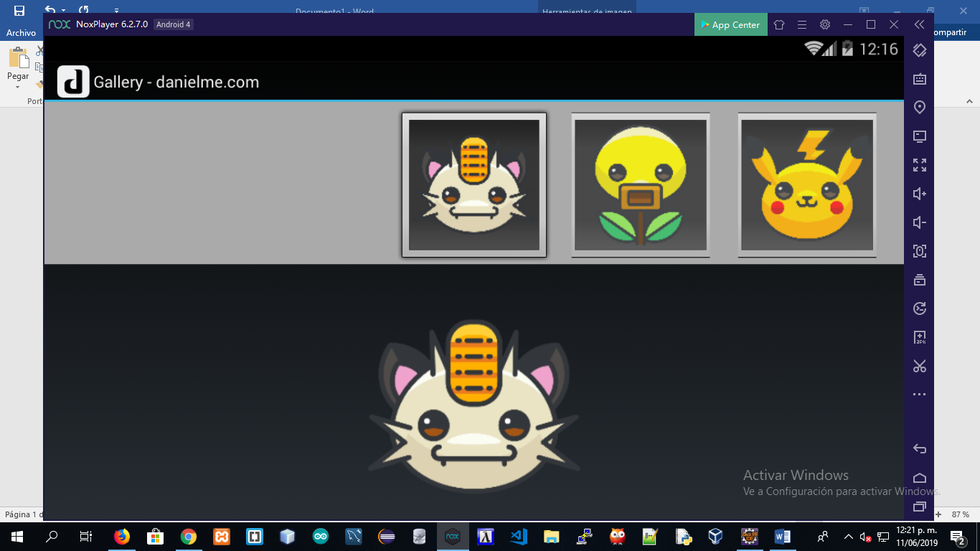The height and width of the screenshot is (551, 980).
Task: Show hidden tray icons with the caret
Action: (849, 536)
